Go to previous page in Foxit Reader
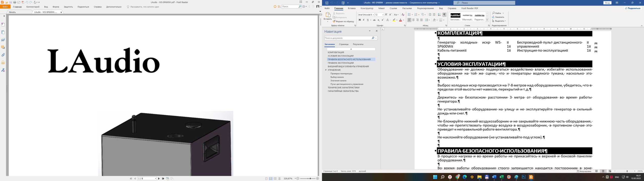This screenshot has height=181, width=644. [x=135, y=178]
